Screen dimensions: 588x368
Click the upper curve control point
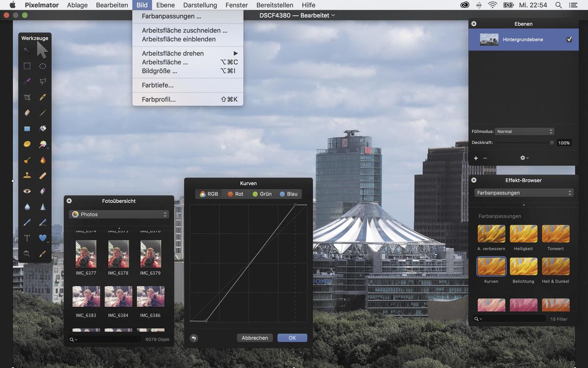click(x=295, y=205)
